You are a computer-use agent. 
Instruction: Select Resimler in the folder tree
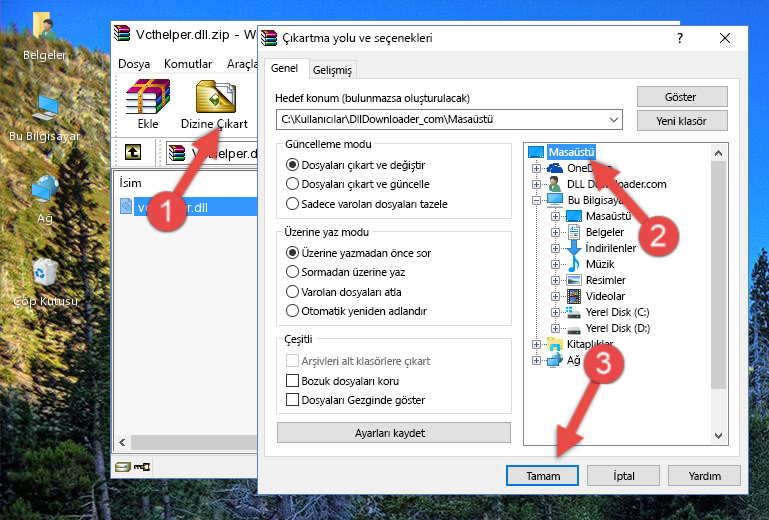point(606,280)
